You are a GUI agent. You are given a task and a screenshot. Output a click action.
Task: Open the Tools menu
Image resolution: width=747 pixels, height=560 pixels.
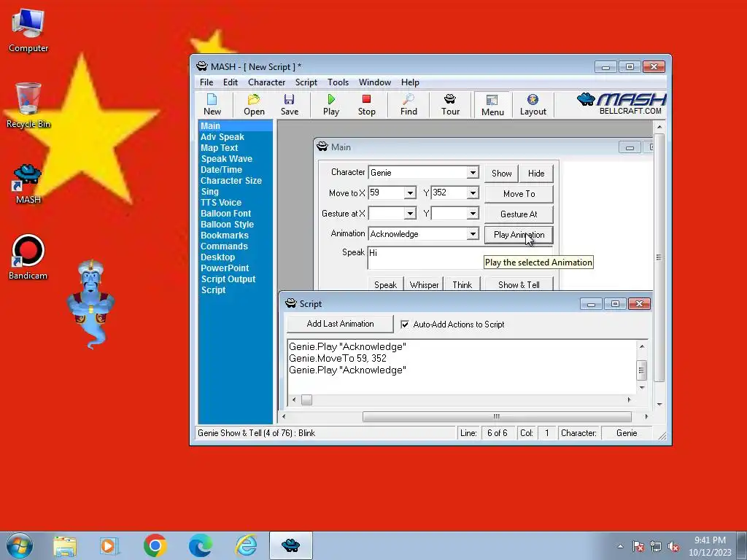coord(338,82)
